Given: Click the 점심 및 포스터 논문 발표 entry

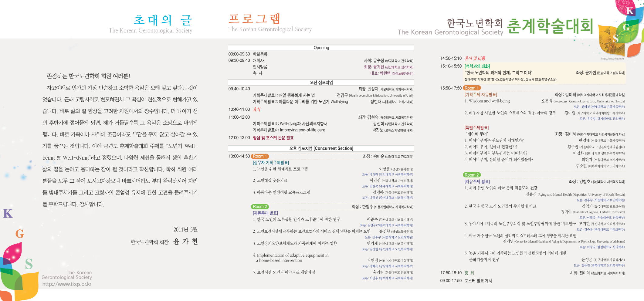Looking at the screenshot, I should pos(273,138).
